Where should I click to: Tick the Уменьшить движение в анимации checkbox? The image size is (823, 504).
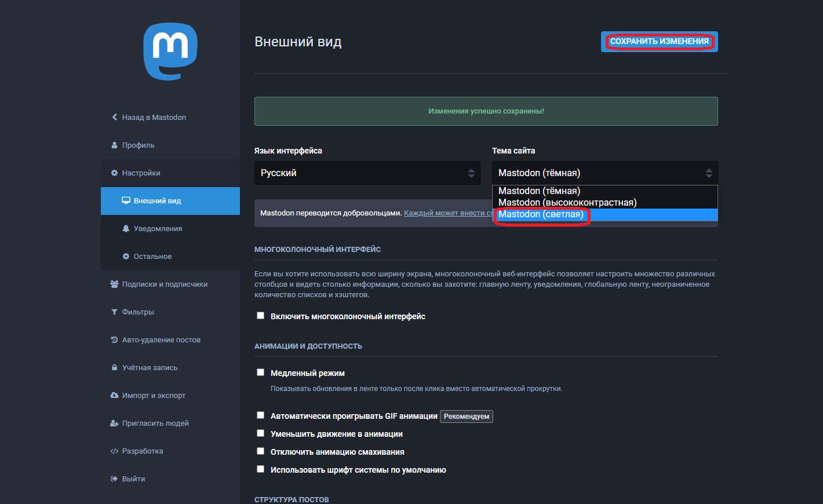[261, 433]
